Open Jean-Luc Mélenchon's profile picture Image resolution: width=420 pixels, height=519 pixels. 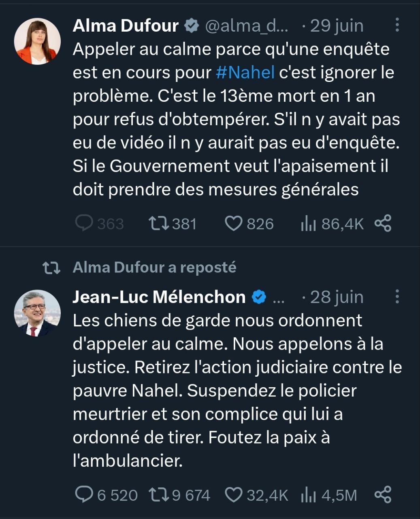click(37, 313)
